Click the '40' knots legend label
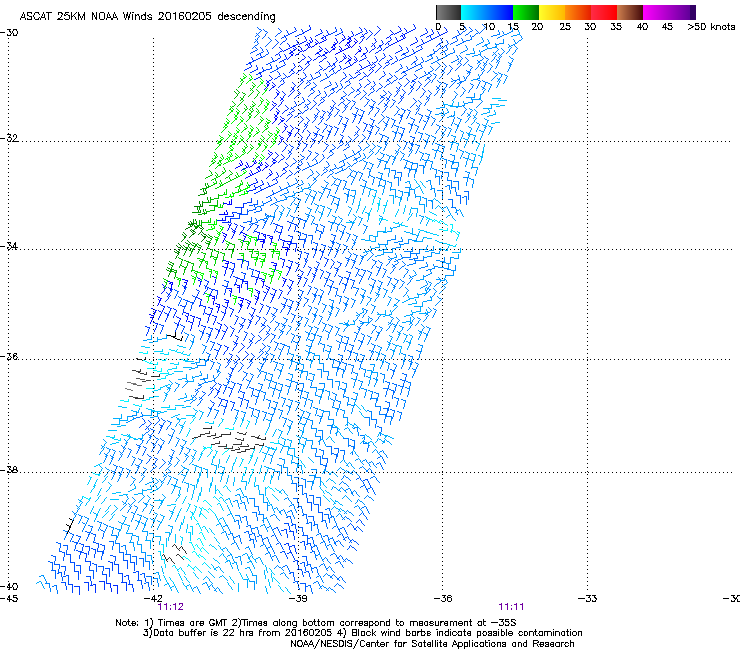Image resolution: width=740 pixels, height=650 pixels. click(x=642, y=27)
